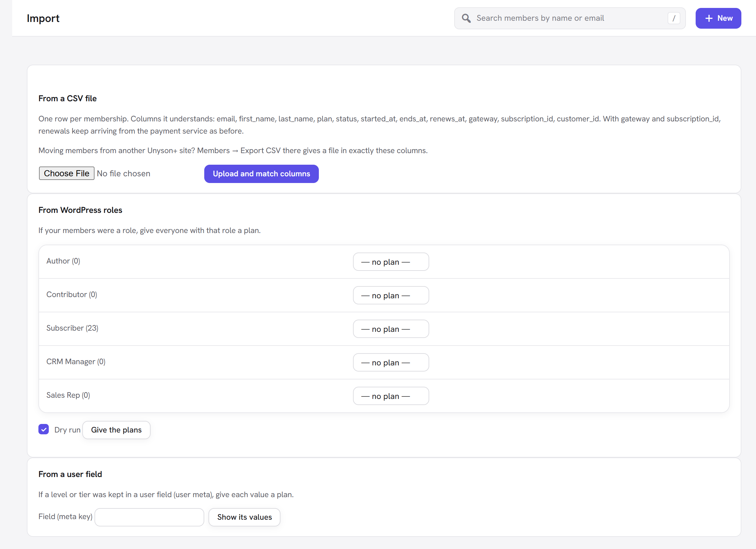The height and width of the screenshot is (549, 756).
Task: Click the Show its values button
Action: pyautogui.click(x=244, y=517)
